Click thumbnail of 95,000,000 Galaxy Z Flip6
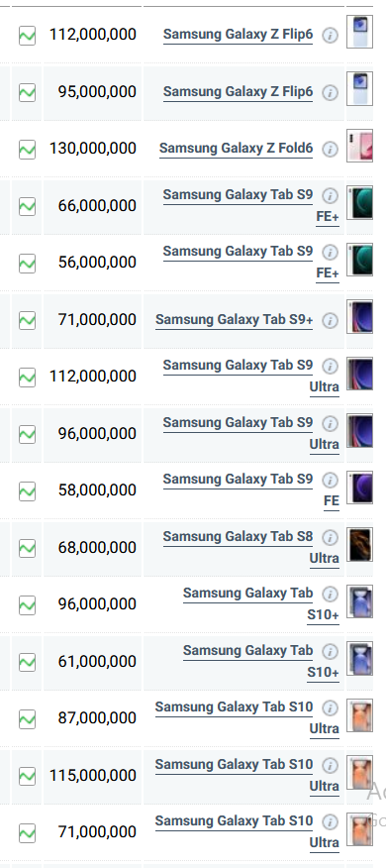 pyautogui.click(x=359, y=88)
